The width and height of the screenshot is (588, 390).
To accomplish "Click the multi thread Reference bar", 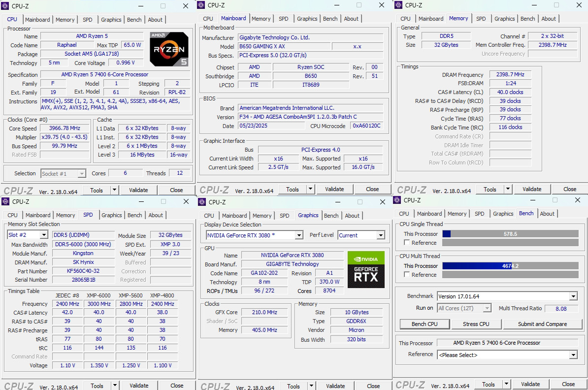I will click(x=510, y=274).
